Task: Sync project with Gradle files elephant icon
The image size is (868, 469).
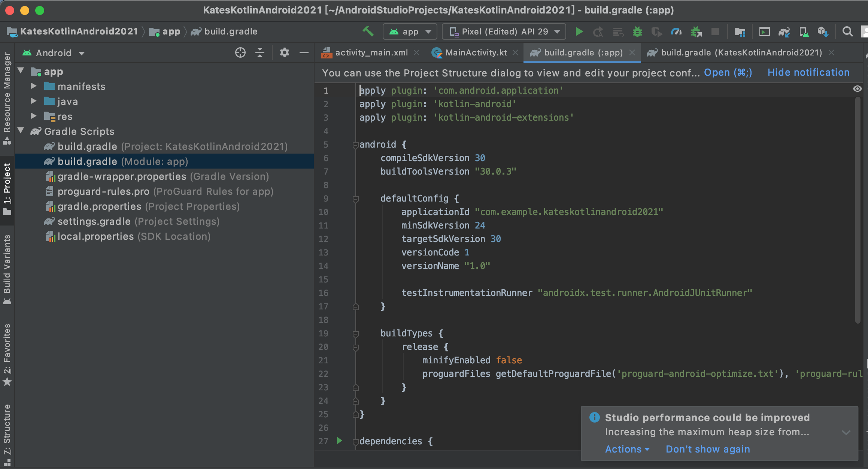Action: 784,31
